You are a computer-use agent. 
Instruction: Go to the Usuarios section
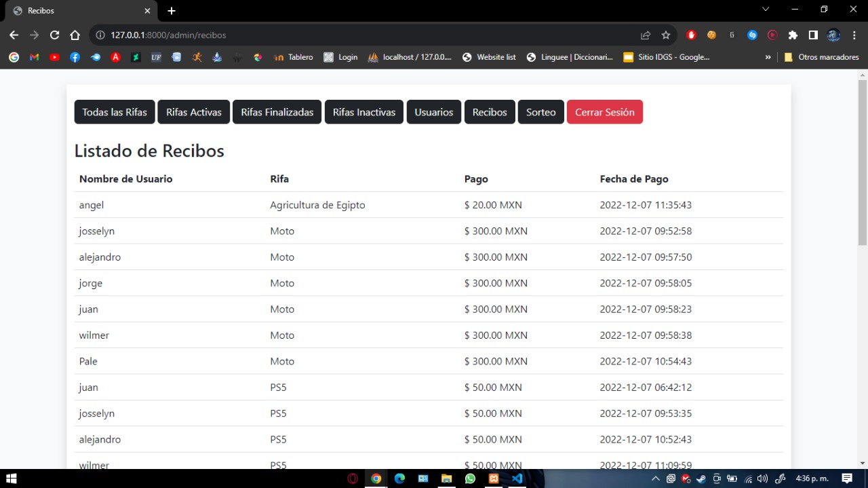(x=434, y=112)
